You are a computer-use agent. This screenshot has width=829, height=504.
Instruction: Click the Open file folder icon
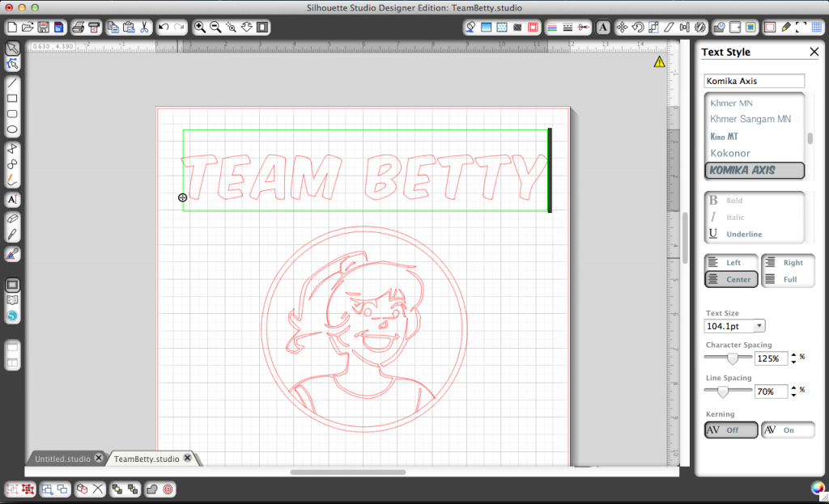click(x=28, y=27)
